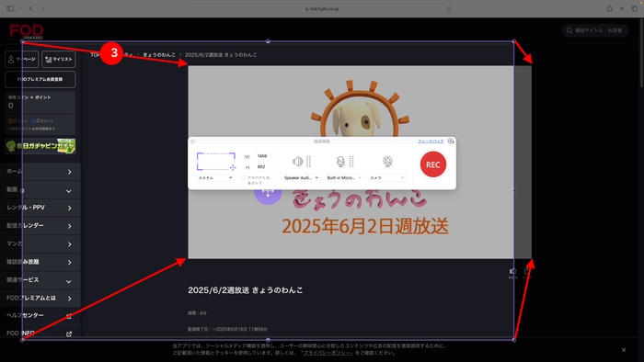Image resolution: width=644 pixels, height=362 pixels.
Task: Go forward in Safari
Action: 42,8
